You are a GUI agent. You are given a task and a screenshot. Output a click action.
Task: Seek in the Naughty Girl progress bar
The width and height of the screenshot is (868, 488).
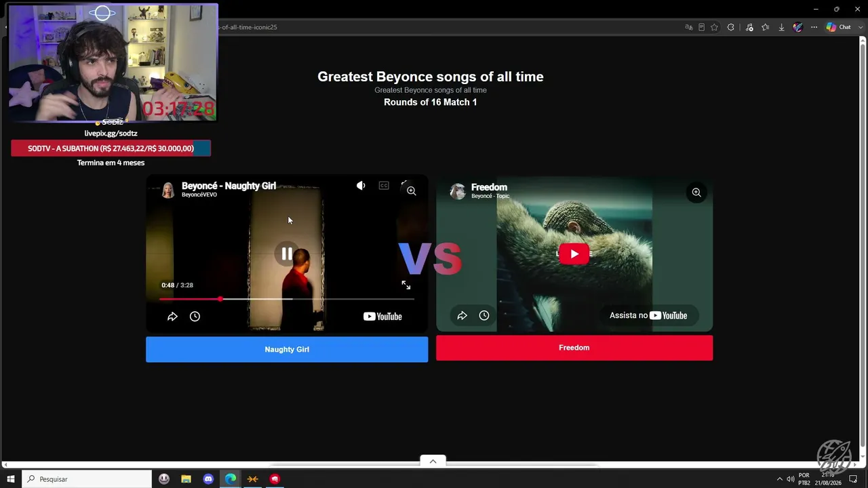pos(287,299)
